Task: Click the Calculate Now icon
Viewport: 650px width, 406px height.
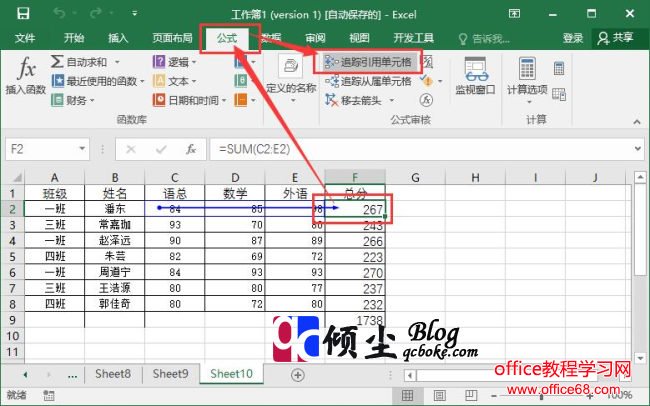Action: (559, 68)
